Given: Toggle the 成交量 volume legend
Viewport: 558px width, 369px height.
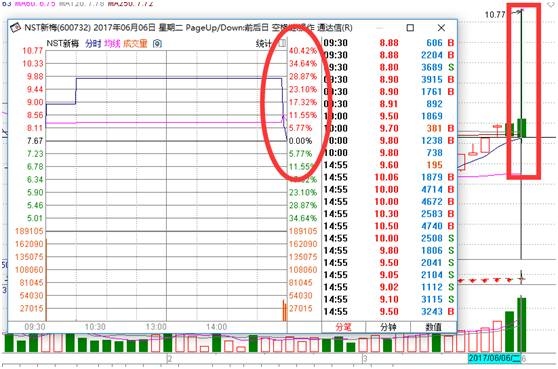Looking at the screenshot, I should coord(135,44).
